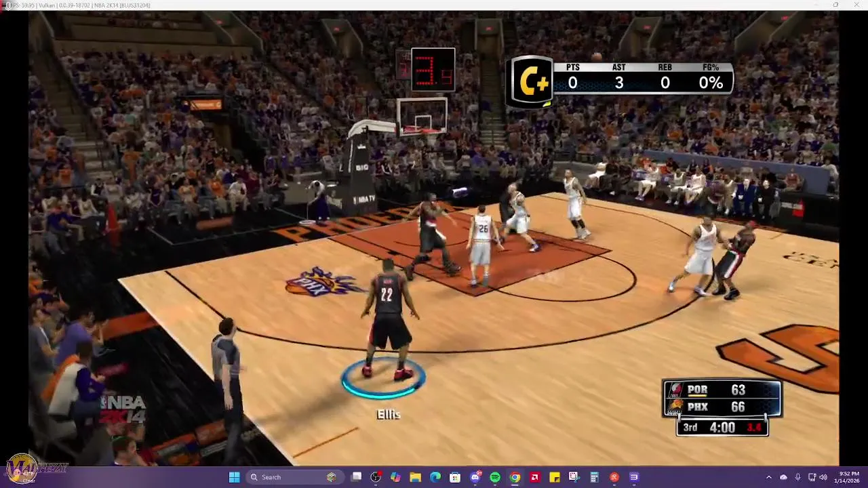Screen dimensions: 868x488
Task: Open Microsoft Edge from the taskbar
Action: pyautogui.click(x=435, y=477)
